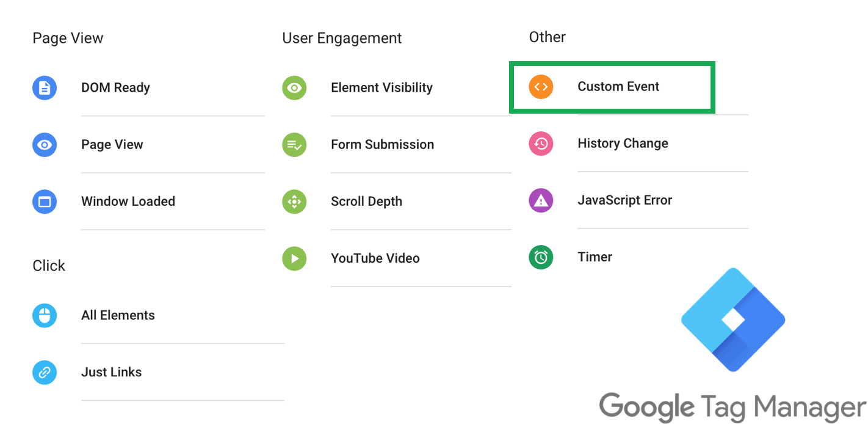
Task: Select the Window Loaded browser icon
Action: (x=45, y=202)
